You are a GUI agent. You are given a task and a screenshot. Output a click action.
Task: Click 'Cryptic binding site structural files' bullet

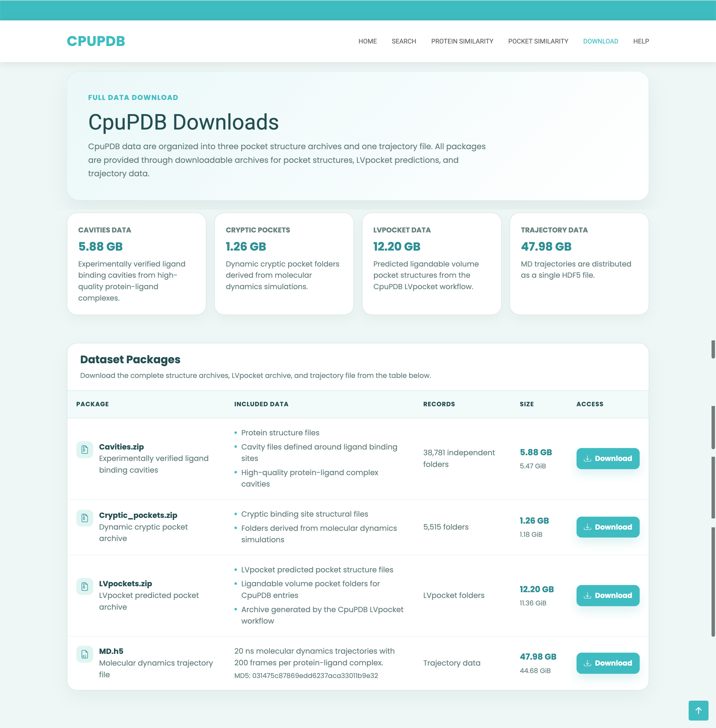click(305, 514)
